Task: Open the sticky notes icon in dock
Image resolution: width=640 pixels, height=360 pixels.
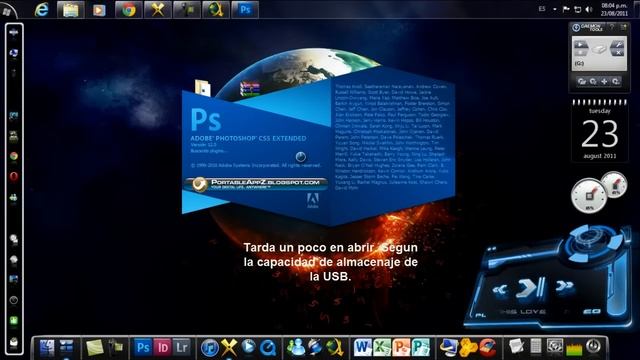Action: [x=95, y=348]
